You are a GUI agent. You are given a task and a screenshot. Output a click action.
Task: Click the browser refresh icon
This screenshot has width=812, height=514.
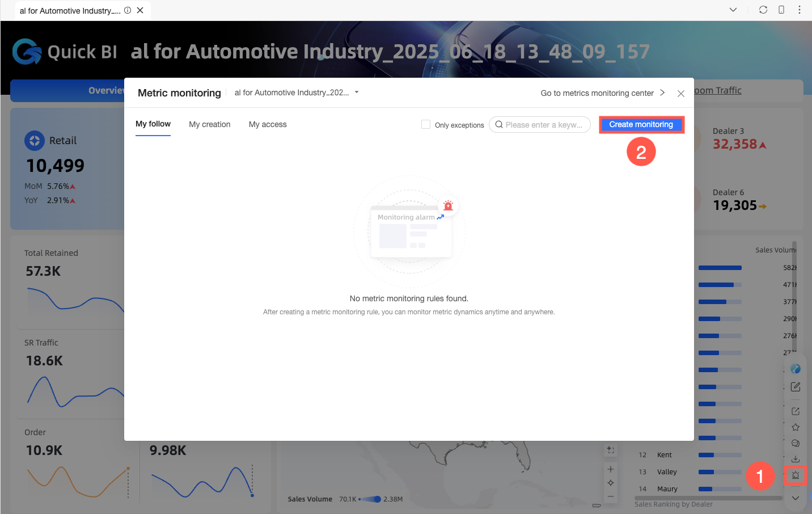[763, 10]
